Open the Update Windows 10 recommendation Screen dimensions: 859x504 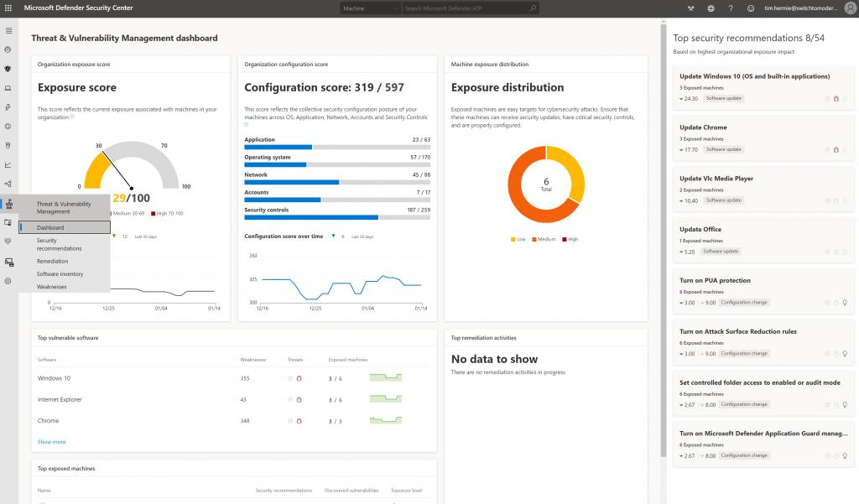click(x=763, y=88)
